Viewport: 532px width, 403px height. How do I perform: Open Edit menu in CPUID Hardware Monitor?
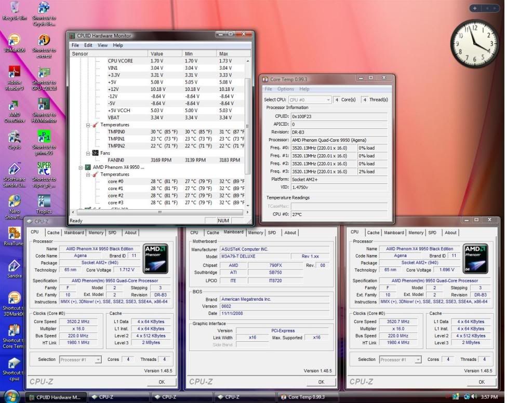88,45
